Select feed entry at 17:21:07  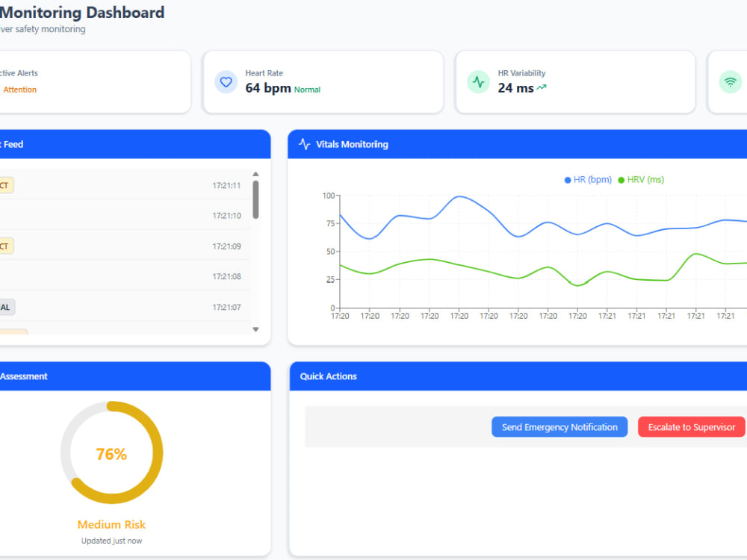(125, 307)
